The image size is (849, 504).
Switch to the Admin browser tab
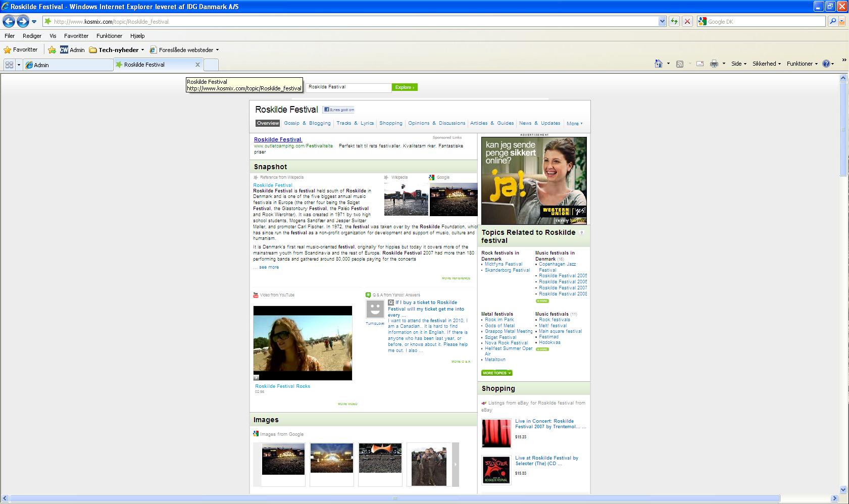click(68, 65)
